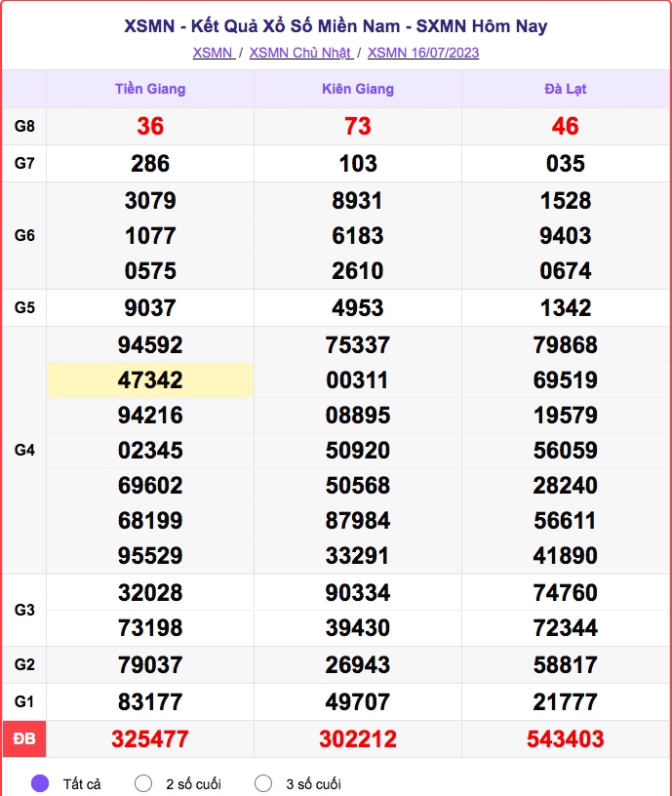This screenshot has width=672, height=796.
Task: Click the G4 number 02345
Action: (x=150, y=451)
